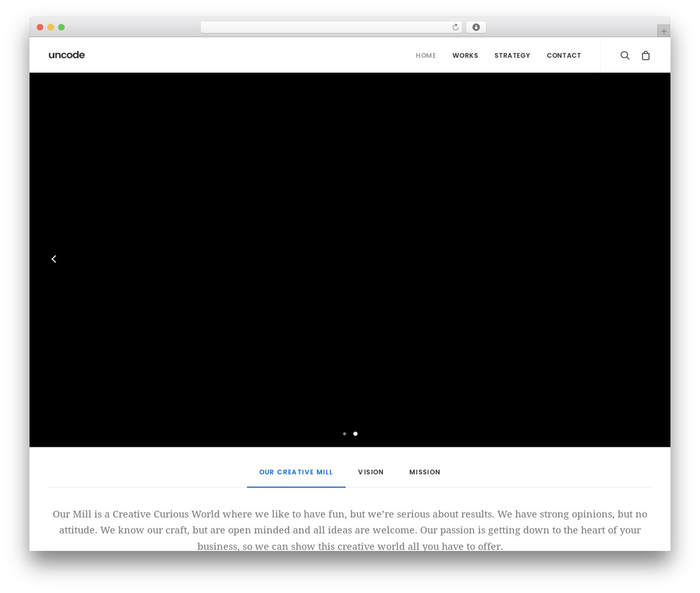Click the browser reload icon
Viewport: 700px width, 593px height.
pos(455,27)
